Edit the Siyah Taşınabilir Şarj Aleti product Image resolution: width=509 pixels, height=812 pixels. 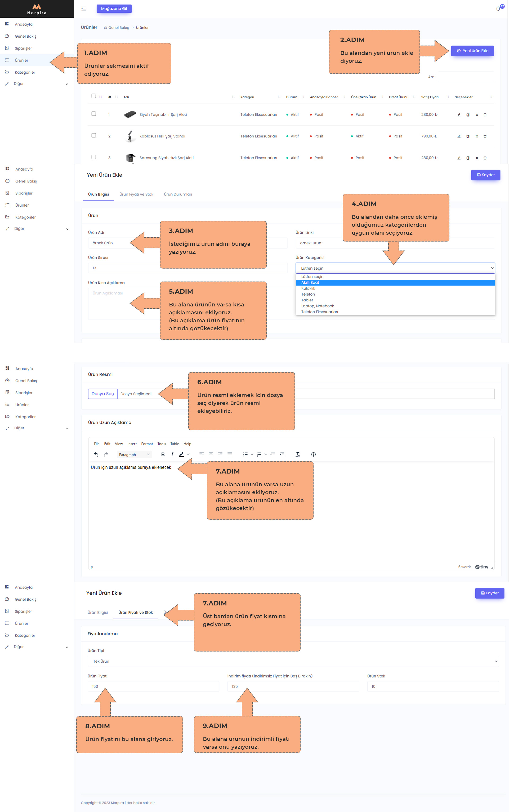tap(459, 115)
